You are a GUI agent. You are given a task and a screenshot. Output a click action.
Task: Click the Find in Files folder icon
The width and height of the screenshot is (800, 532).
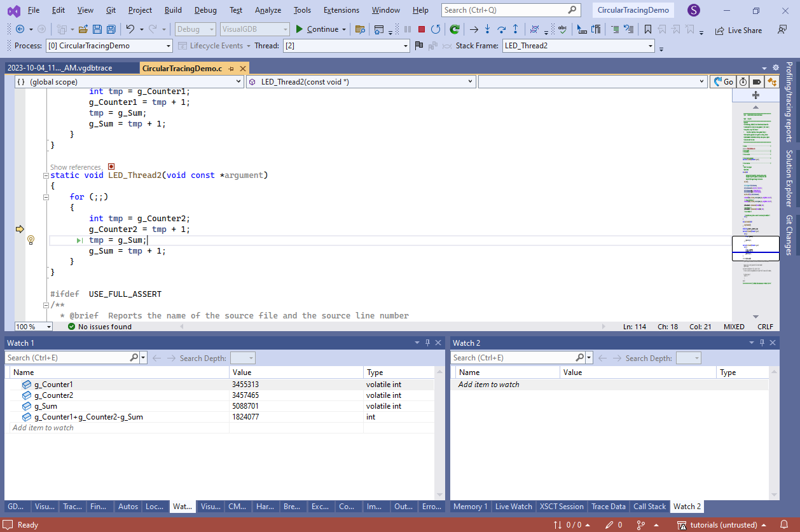pos(360,29)
